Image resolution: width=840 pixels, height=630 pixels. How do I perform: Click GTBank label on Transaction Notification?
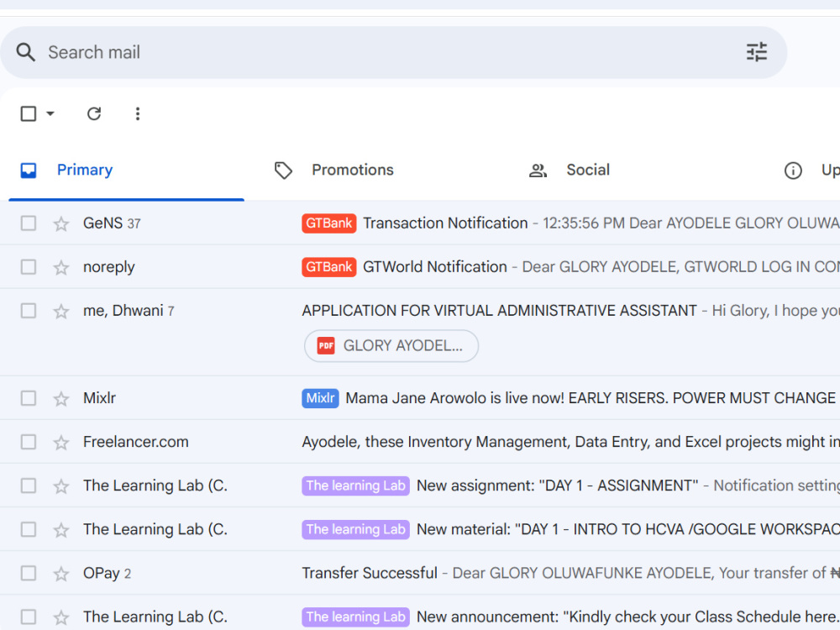329,223
